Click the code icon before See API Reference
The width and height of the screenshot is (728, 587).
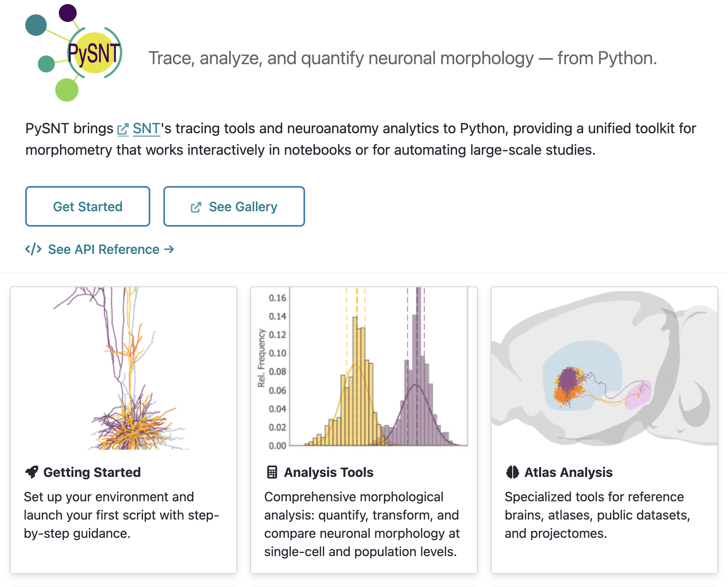[x=33, y=249]
